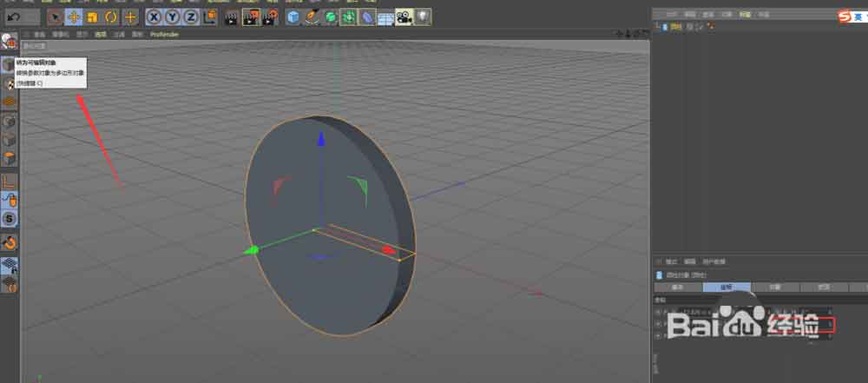Click the purple deformer icon
The height and width of the screenshot is (383, 868).
click(x=367, y=17)
